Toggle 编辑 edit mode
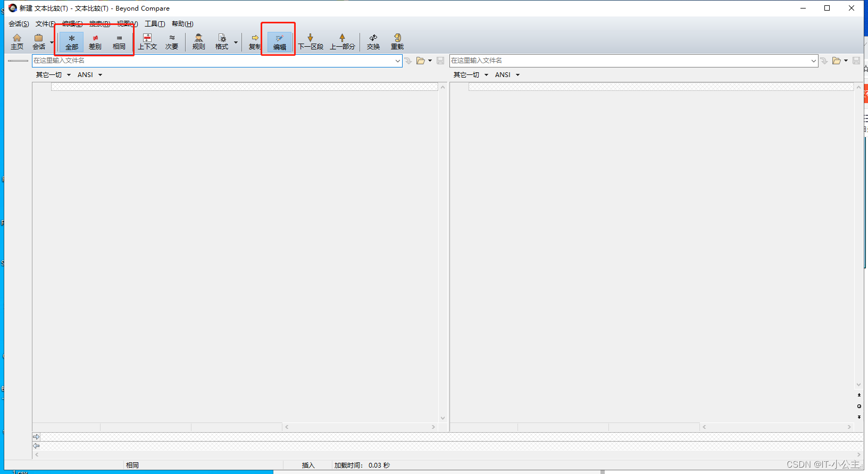The height and width of the screenshot is (474, 868). [280, 42]
